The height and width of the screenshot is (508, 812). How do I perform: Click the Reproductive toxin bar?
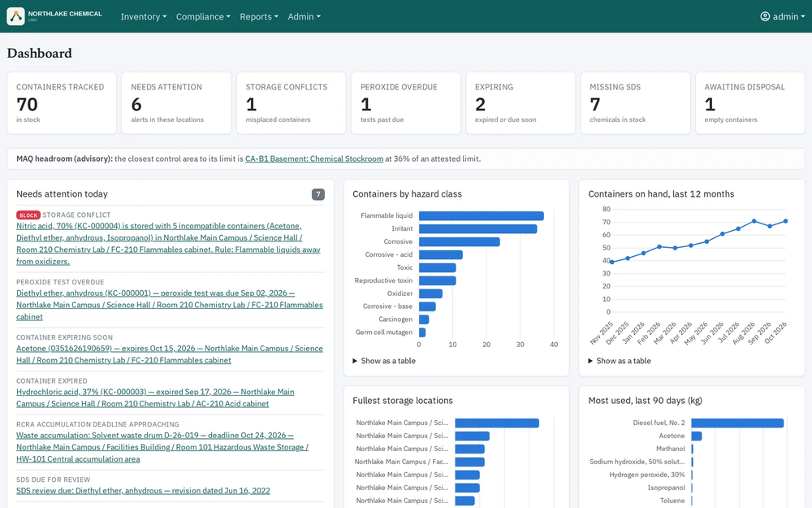pyautogui.click(x=437, y=280)
